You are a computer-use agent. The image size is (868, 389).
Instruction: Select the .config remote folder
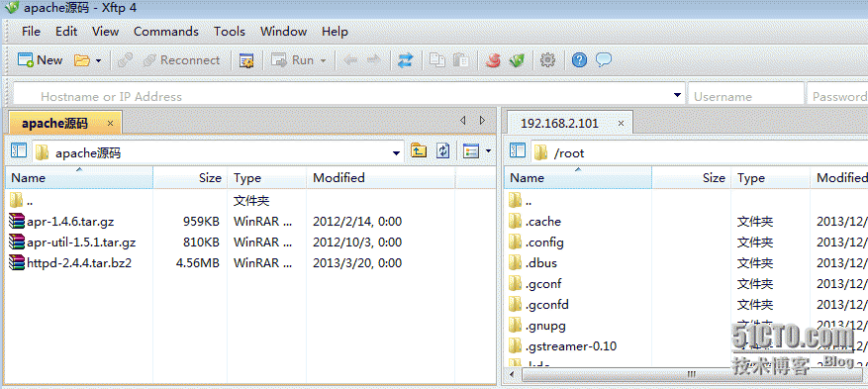click(x=535, y=243)
